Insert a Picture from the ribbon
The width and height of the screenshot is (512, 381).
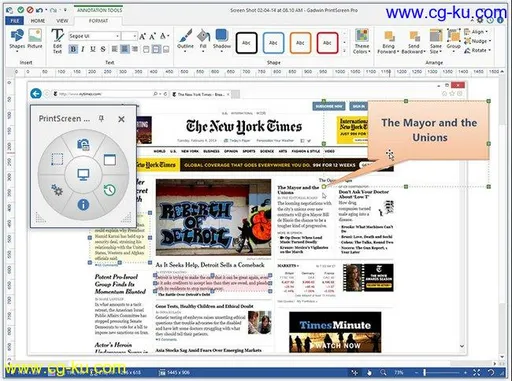(35, 39)
